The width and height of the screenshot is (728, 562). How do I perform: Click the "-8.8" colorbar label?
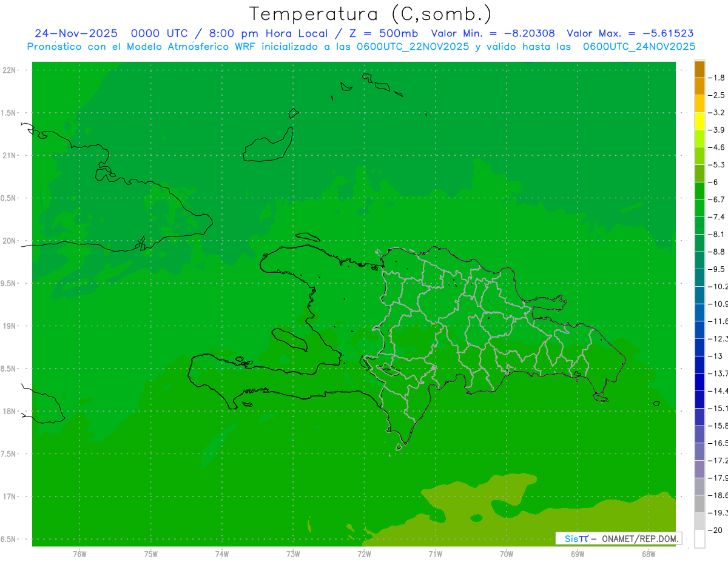pyautogui.click(x=718, y=252)
